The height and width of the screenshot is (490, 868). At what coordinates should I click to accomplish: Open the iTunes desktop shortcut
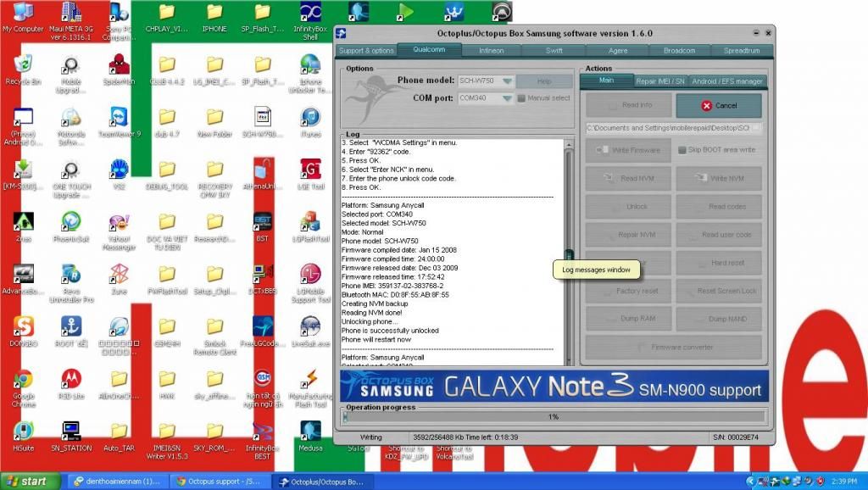310,122
